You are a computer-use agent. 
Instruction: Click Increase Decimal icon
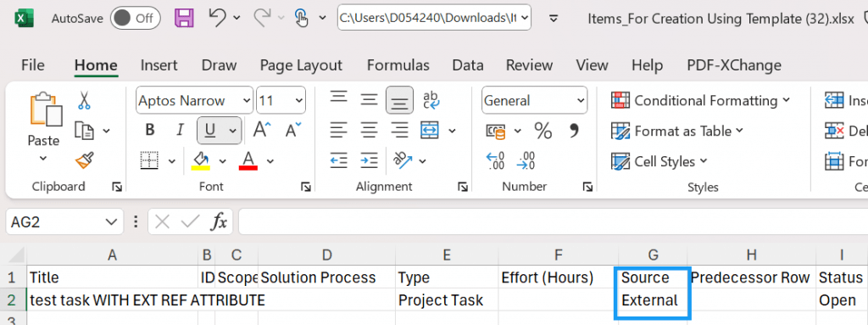pos(495,161)
